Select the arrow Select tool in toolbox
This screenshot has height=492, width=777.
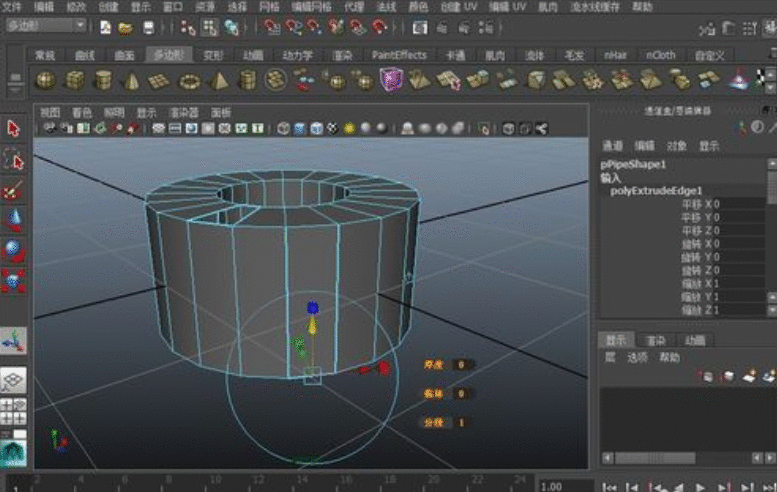click(x=13, y=128)
